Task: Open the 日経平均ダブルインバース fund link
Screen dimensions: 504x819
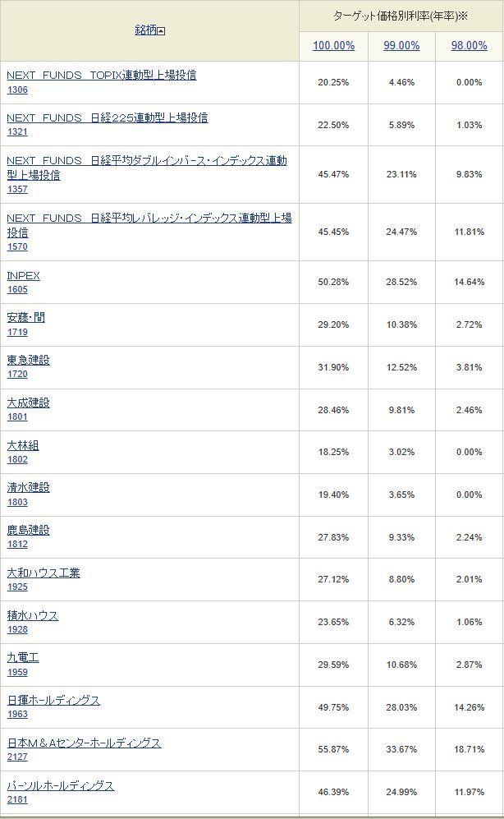Action: coord(146,167)
